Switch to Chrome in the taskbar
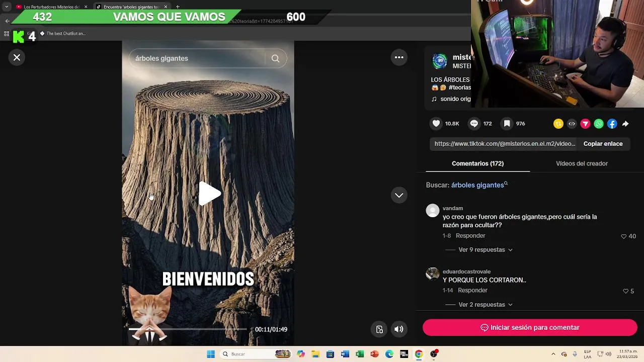This screenshot has width=644, height=362. 419,354
